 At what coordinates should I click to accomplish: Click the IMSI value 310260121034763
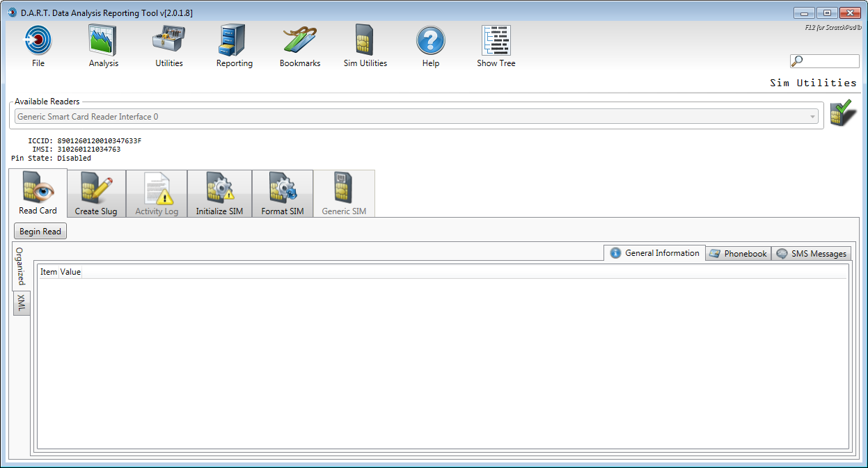pyautogui.click(x=89, y=150)
